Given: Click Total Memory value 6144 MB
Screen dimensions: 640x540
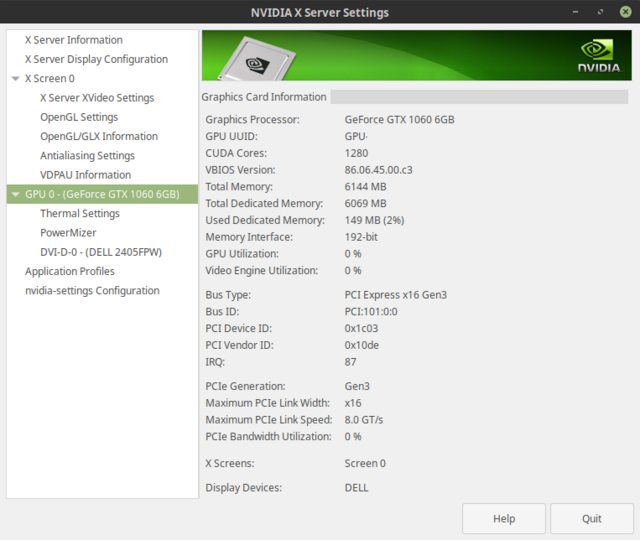Looking at the screenshot, I should [x=365, y=187].
